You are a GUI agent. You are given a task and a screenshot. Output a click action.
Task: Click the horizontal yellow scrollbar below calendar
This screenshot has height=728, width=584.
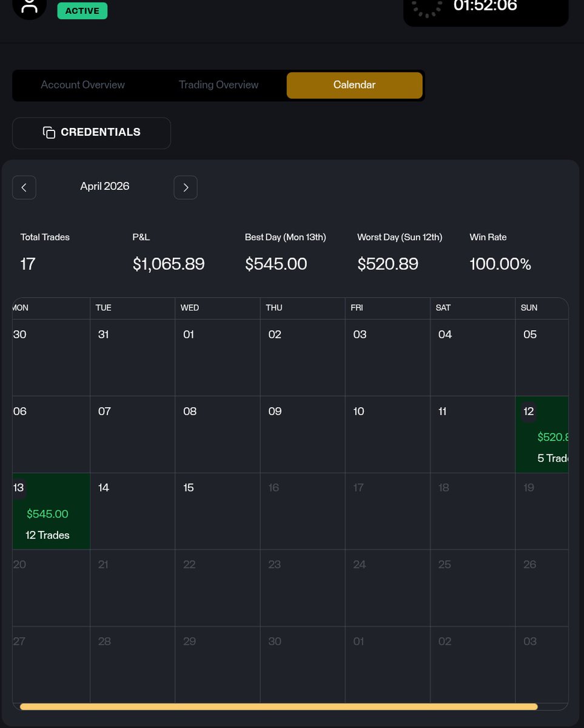278,706
